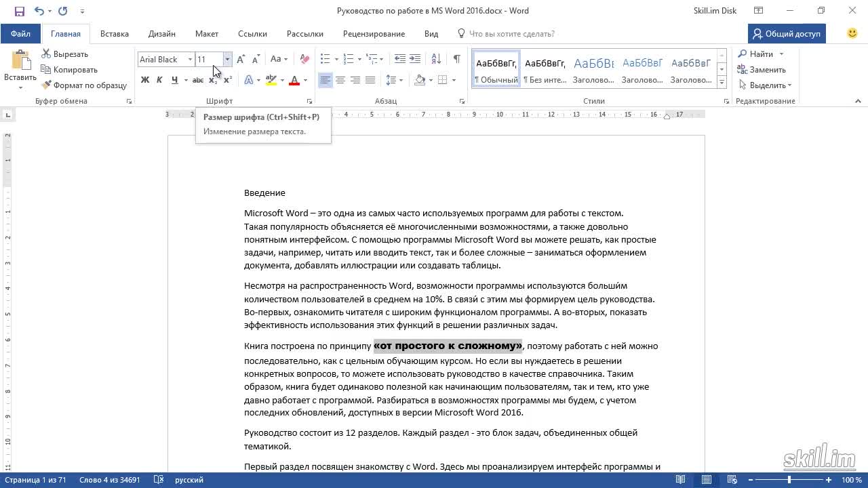This screenshot has height=488, width=868.
Task: Click paragraph shading paint bucket
Action: (420, 80)
